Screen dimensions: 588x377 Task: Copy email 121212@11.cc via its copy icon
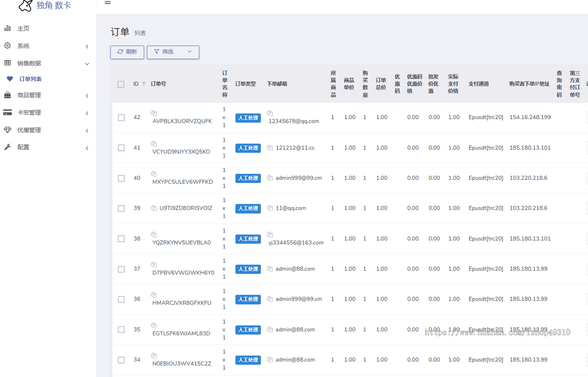(270, 147)
